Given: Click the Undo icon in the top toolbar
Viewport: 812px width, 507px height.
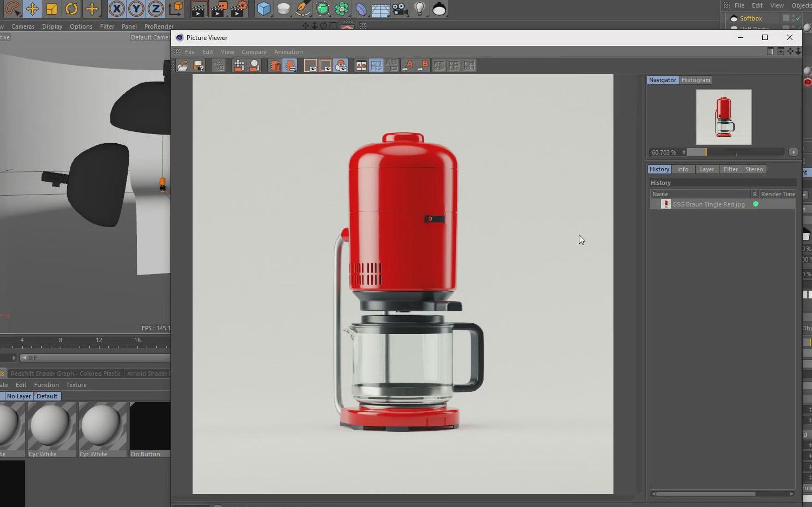Looking at the screenshot, I should coord(71,9).
